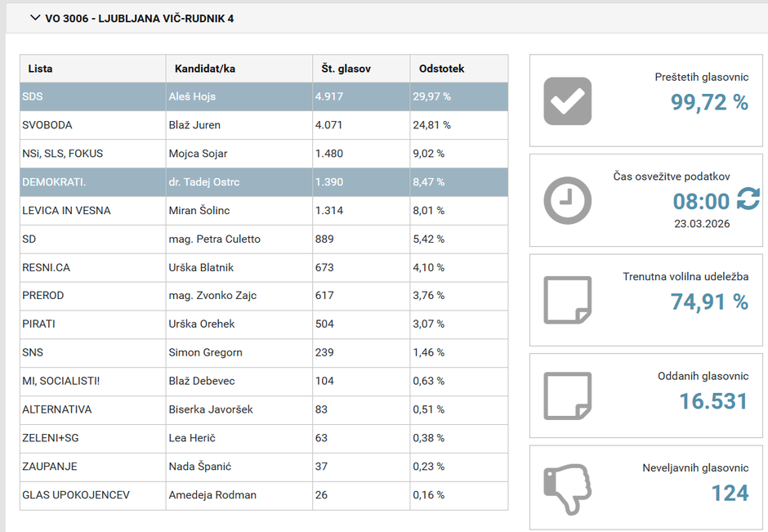Click the GLAS UPOKOJENCEV list entry
Screen dimensions: 768x532
coord(76,495)
